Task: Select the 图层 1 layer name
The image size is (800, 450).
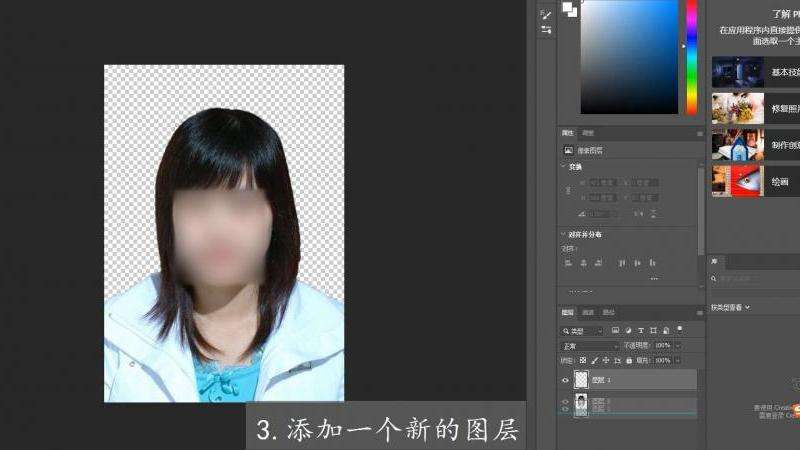Action: pyautogui.click(x=602, y=380)
